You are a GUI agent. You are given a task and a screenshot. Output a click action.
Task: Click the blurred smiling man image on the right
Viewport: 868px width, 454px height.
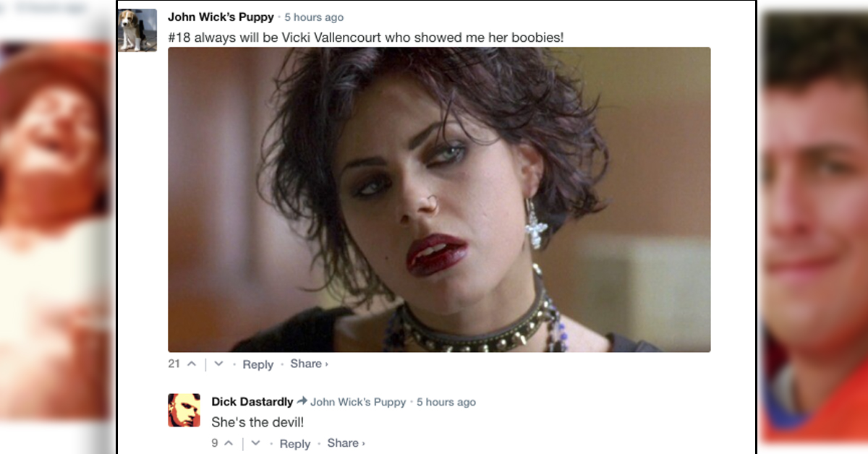814,227
